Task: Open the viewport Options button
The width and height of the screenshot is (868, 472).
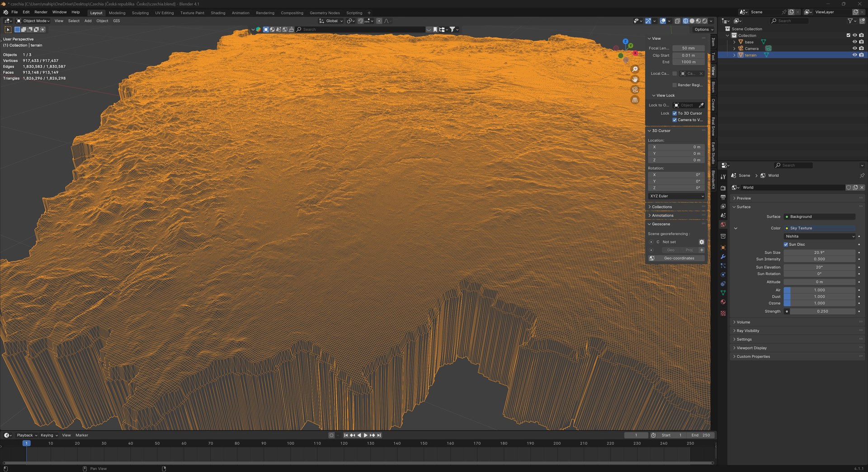Action: tap(703, 29)
